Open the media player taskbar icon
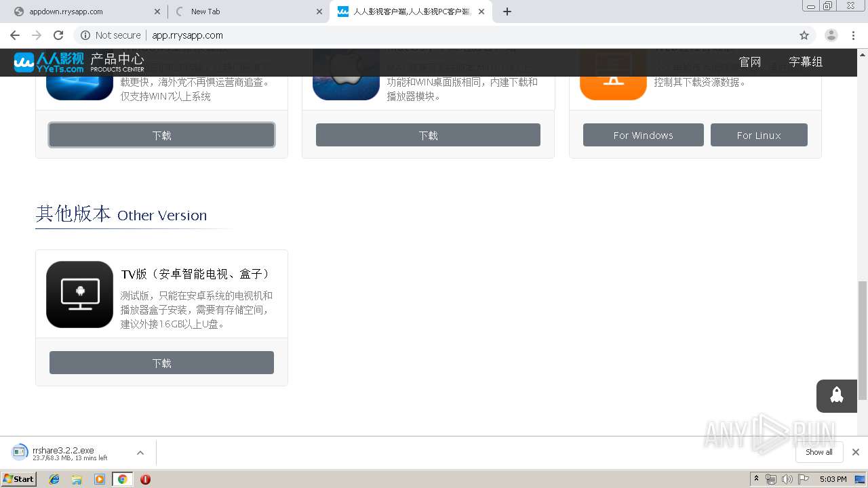This screenshot has width=868, height=488. tap(100, 479)
